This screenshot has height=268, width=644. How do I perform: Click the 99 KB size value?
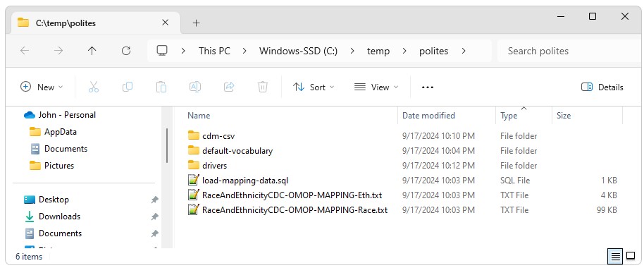607,209
